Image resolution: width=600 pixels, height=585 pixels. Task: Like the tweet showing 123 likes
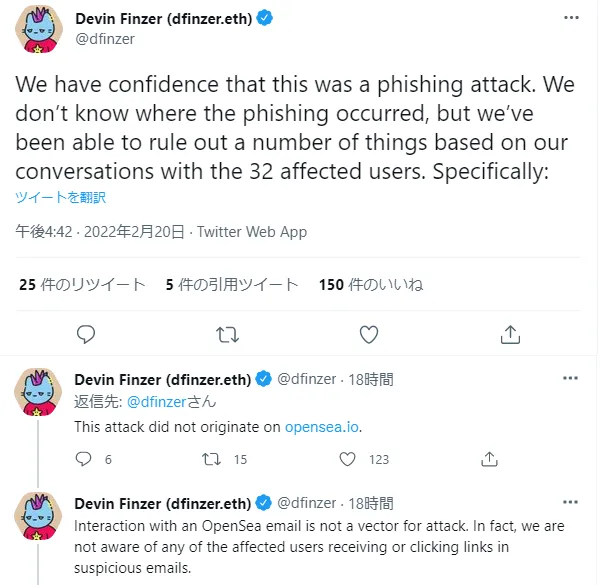tap(347, 459)
